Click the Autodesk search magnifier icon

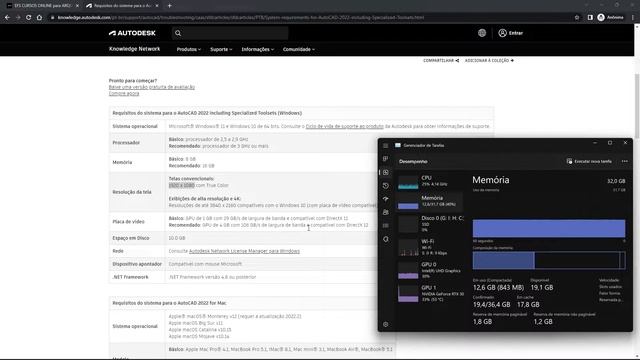point(178,33)
